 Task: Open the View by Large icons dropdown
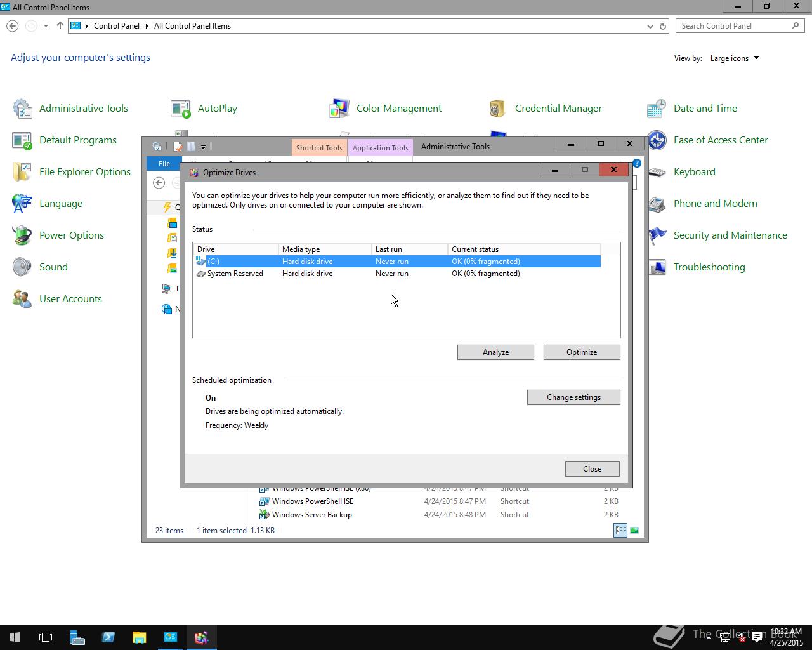point(735,58)
